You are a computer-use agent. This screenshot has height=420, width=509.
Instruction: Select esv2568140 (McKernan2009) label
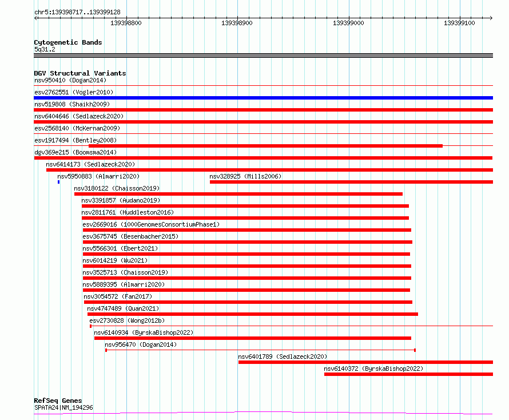pyautogui.click(x=77, y=128)
